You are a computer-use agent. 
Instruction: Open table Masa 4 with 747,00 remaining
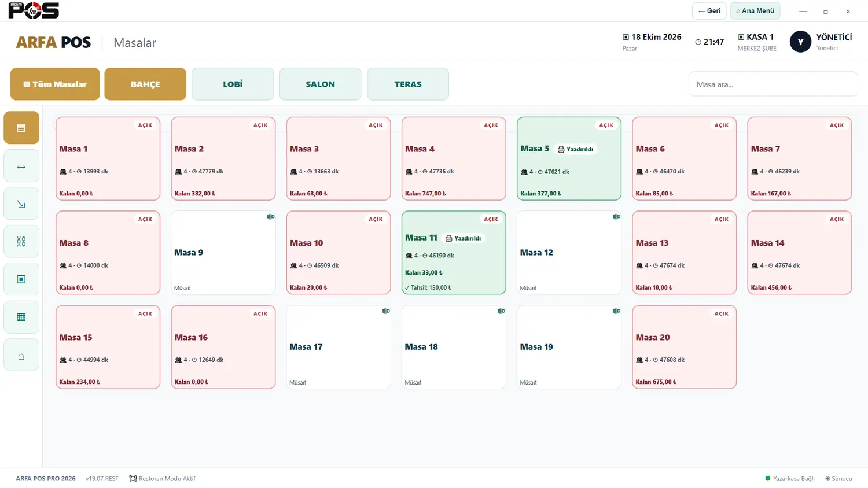point(454,159)
